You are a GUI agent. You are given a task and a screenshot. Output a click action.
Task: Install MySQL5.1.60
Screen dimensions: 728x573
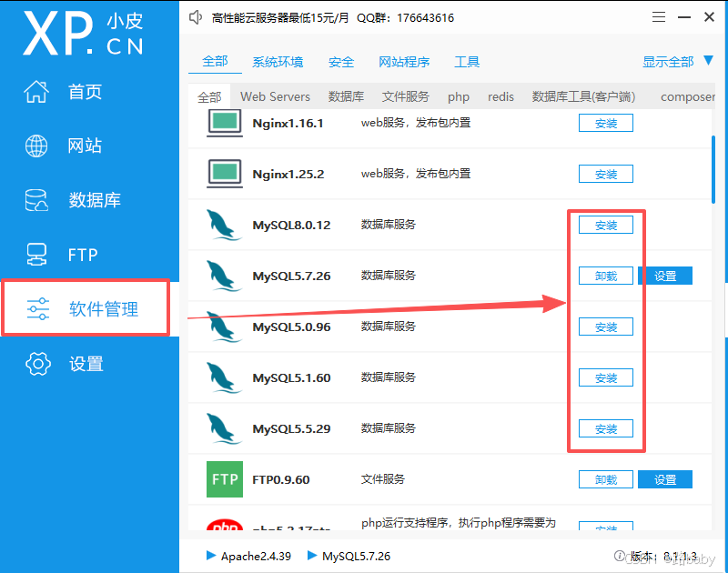pyautogui.click(x=605, y=377)
